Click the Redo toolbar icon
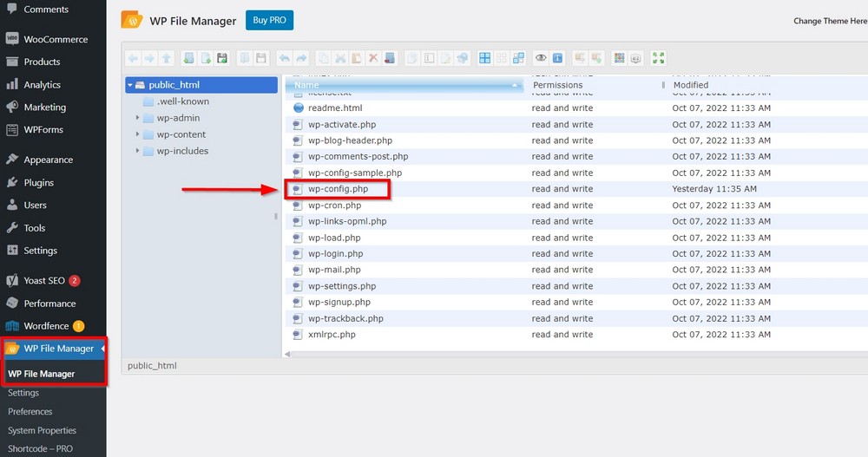 click(301, 58)
